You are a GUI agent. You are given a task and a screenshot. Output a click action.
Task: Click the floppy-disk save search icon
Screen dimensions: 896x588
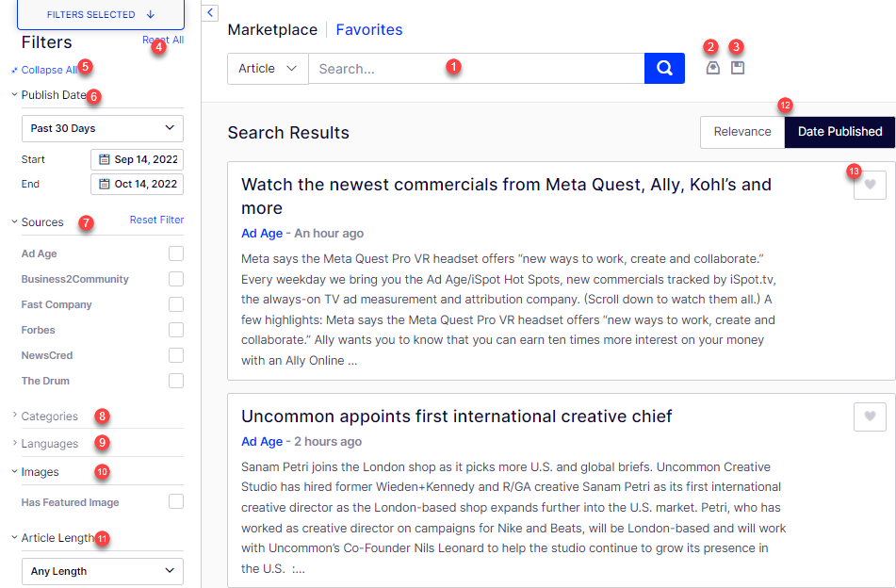pos(738,68)
